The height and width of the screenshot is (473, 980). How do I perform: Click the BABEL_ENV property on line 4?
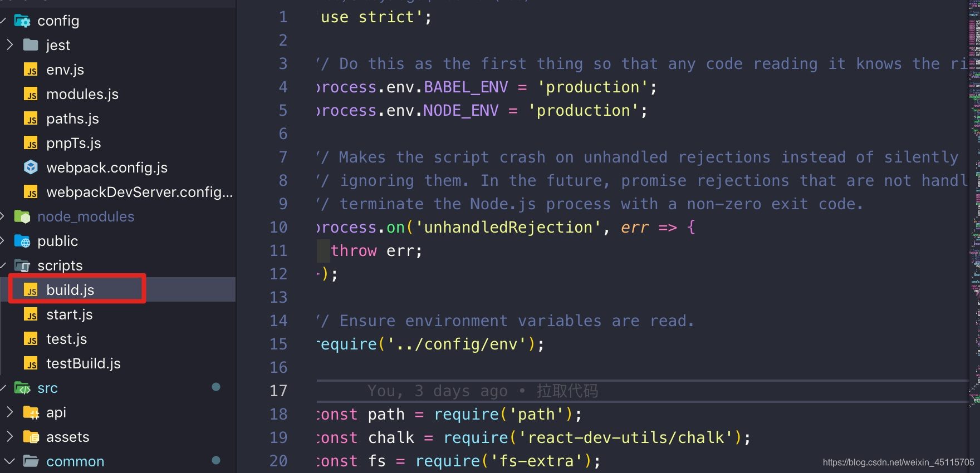466,87
